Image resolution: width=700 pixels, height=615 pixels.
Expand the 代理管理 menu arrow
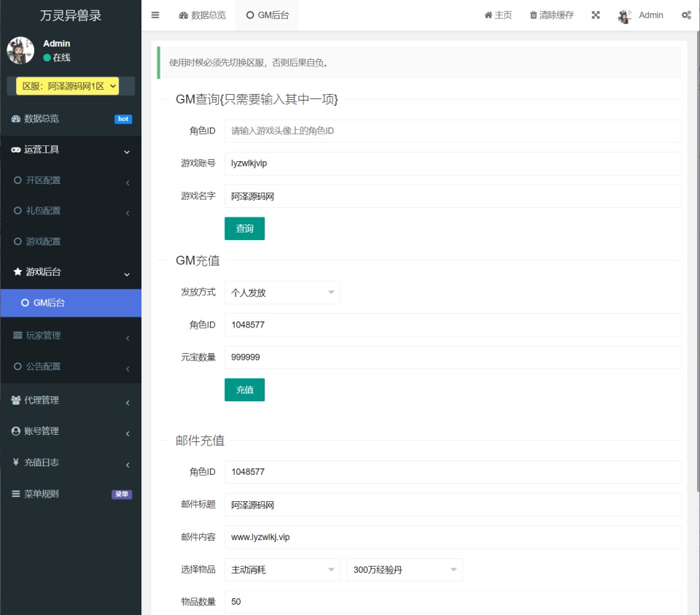pyautogui.click(x=128, y=403)
